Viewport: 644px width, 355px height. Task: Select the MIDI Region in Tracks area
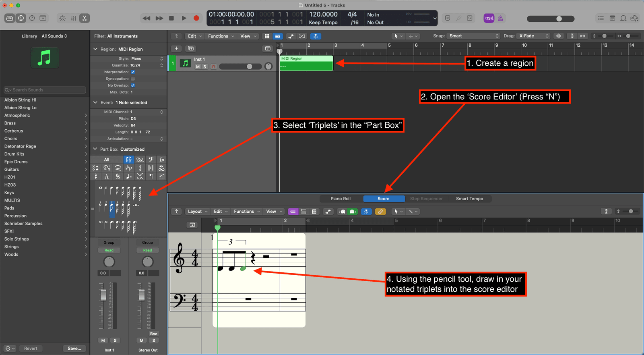306,63
